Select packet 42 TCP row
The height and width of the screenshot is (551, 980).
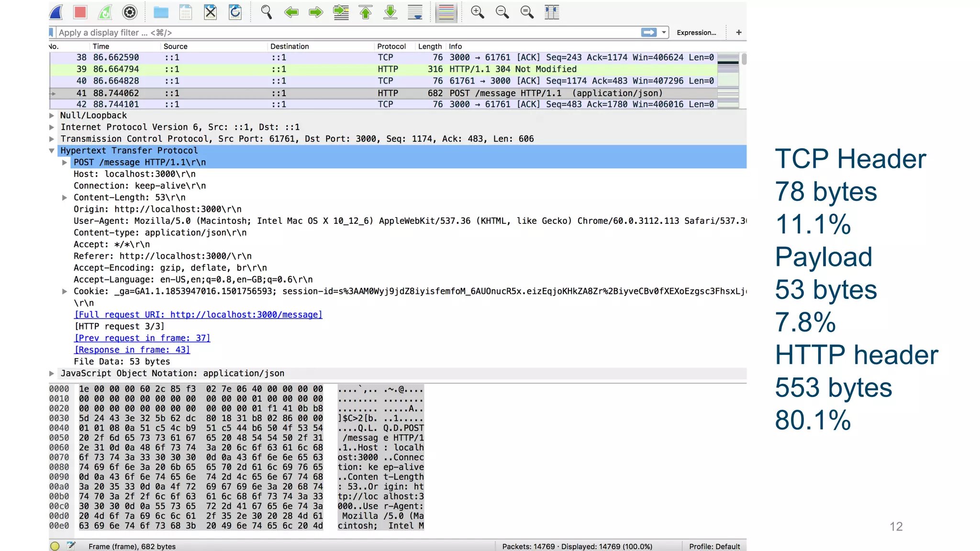(383, 104)
